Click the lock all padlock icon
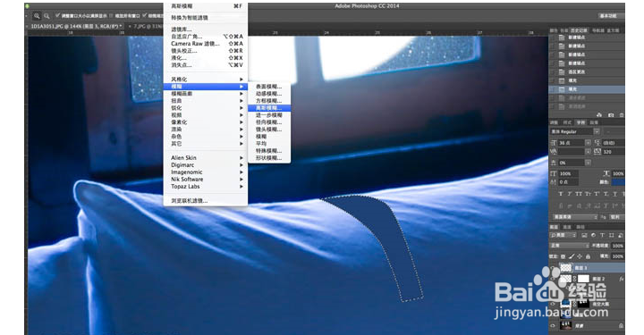 click(588, 256)
